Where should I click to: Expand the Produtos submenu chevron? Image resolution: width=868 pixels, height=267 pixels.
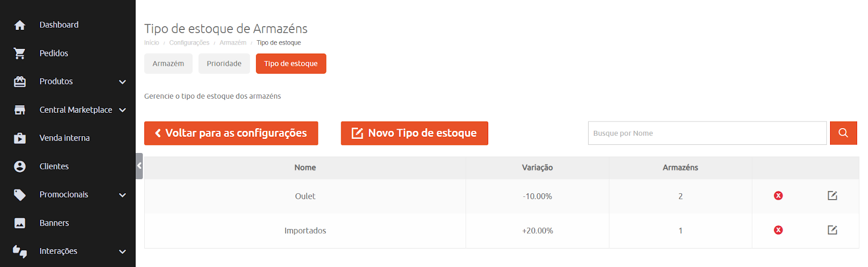pyautogui.click(x=123, y=82)
